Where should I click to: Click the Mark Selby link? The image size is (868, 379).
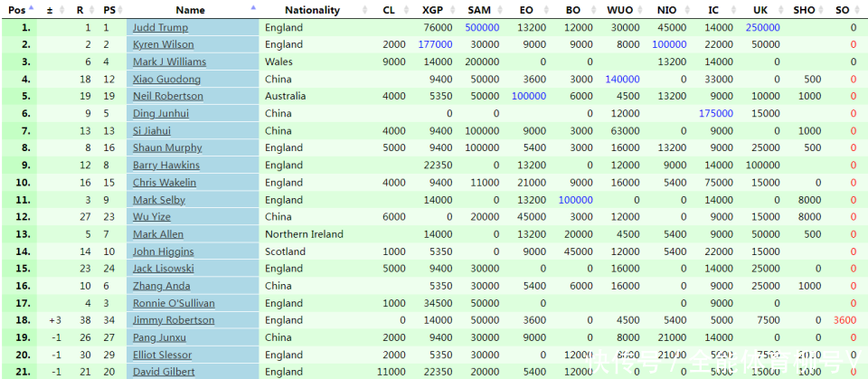(x=159, y=200)
